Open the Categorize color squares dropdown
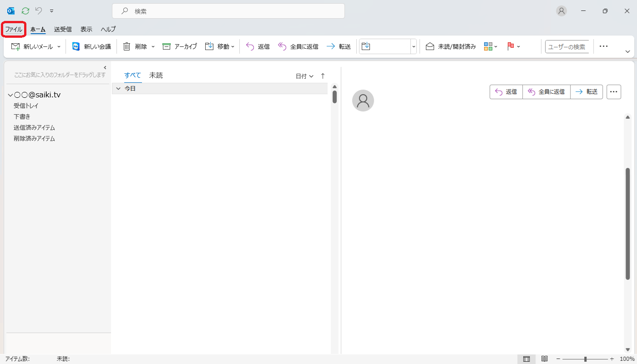637x364 pixels. point(490,46)
